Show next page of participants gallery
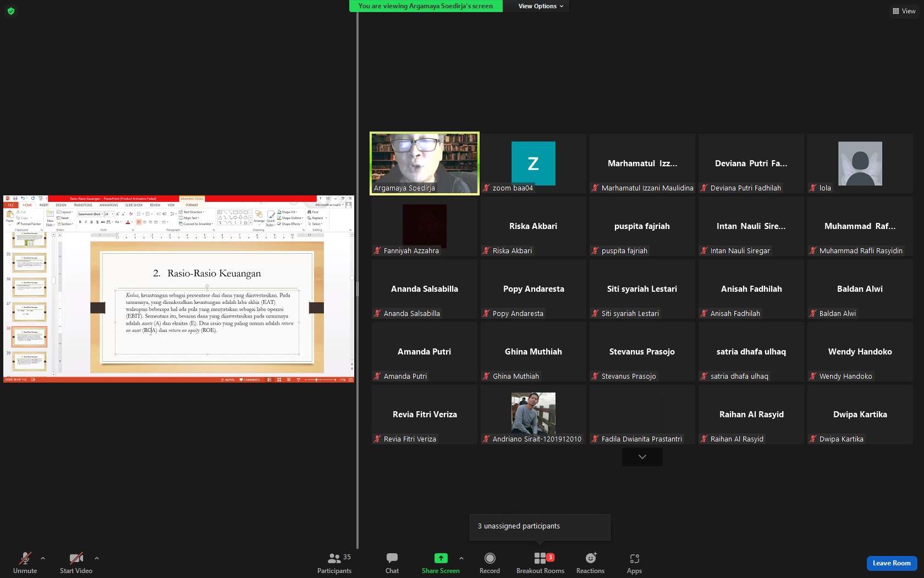Screen dimensions: 924x578 click(642, 457)
